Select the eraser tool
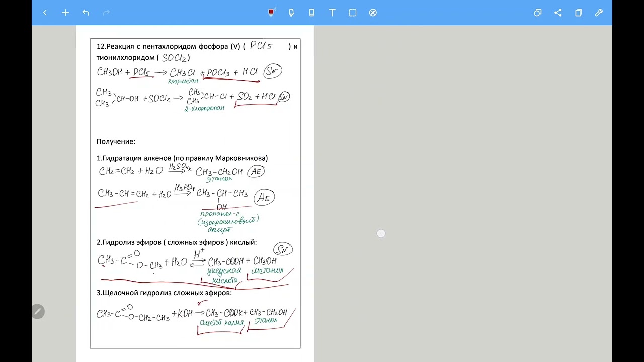The height and width of the screenshot is (362, 644). click(311, 13)
